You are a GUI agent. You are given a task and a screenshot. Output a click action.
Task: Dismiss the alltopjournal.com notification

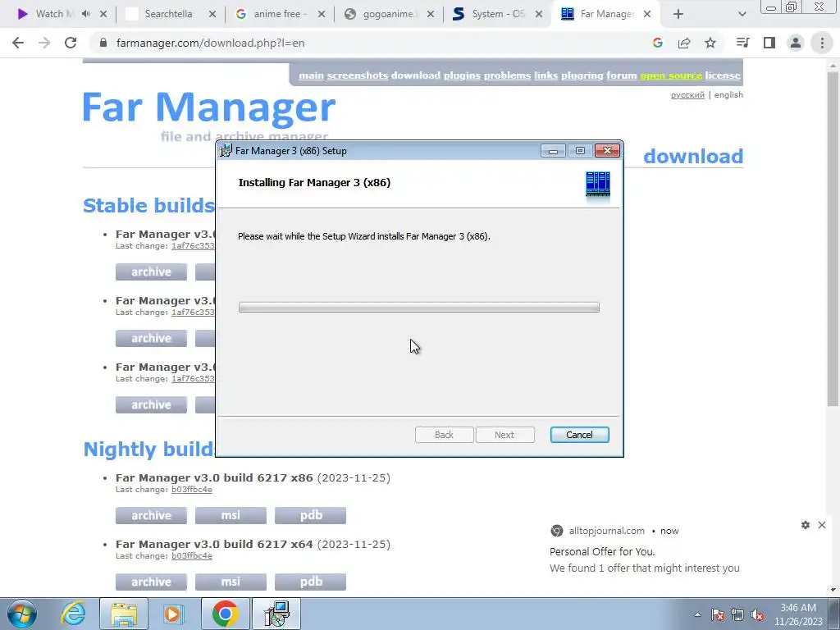822,525
